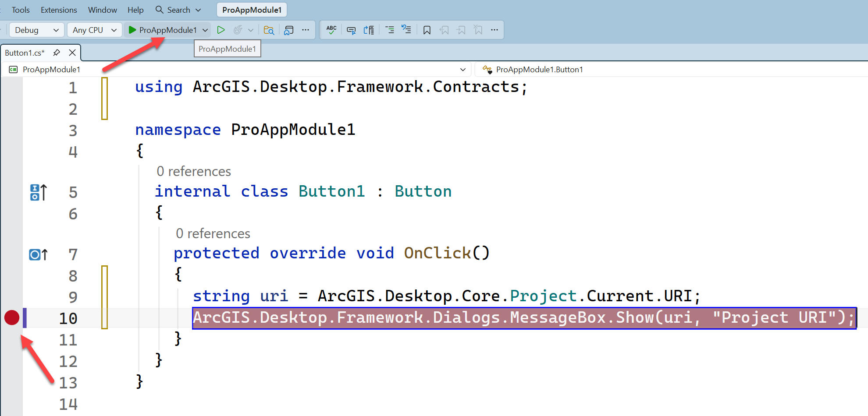Open the Debug configuration dropdown

[37, 30]
